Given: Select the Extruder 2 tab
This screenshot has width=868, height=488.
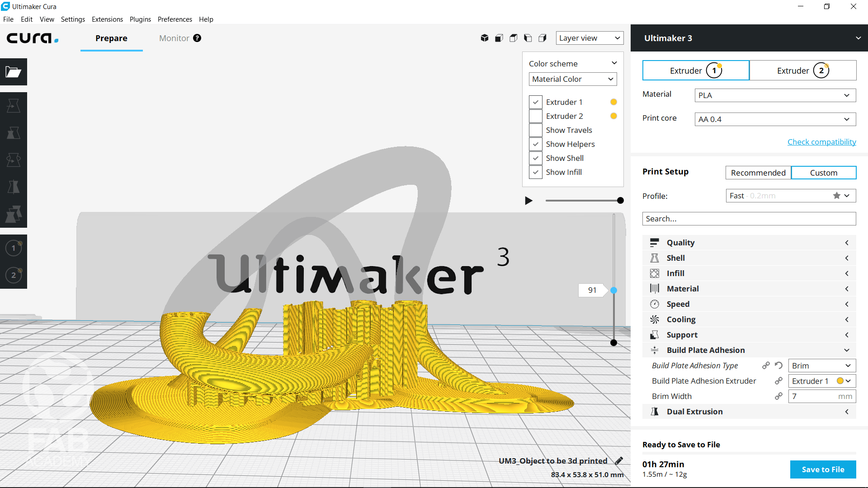Looking at the screenshot, I should [x=803, y=70].
